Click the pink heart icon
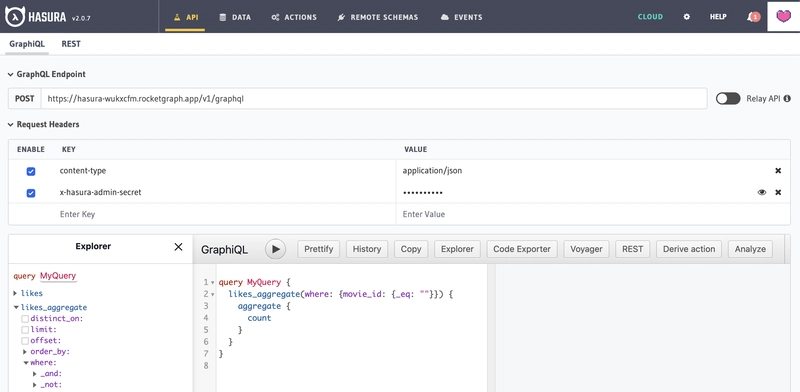 click(x=783, y=16)
